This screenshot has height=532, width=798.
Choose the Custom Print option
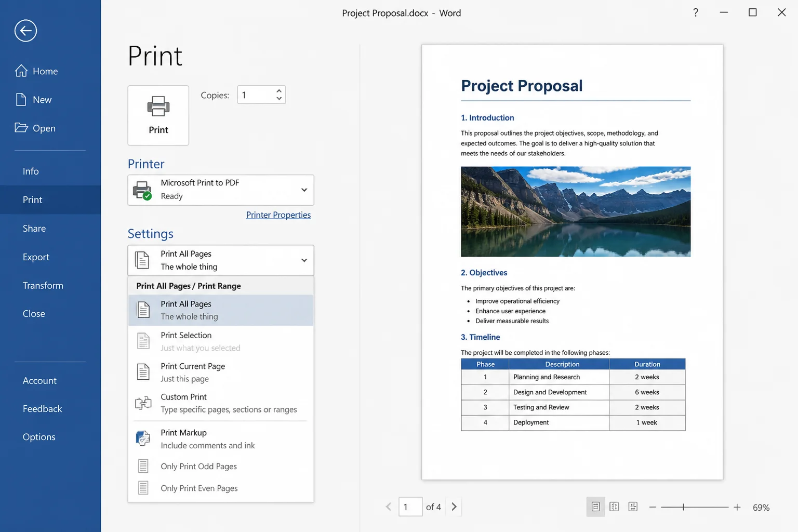click(221, 403)
